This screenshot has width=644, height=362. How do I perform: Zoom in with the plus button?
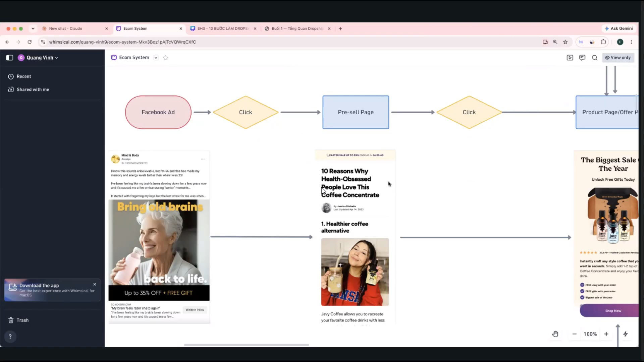click(x=606, y=334)
